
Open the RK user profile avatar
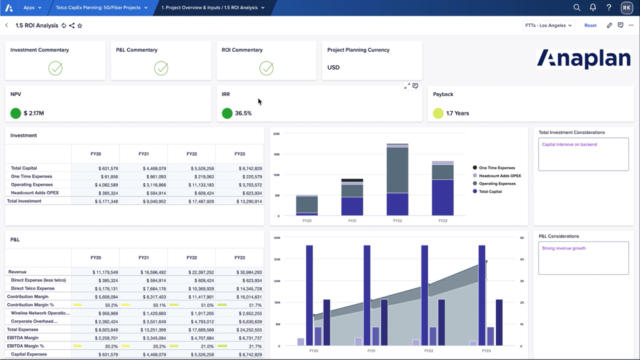[x=627, y=7]
